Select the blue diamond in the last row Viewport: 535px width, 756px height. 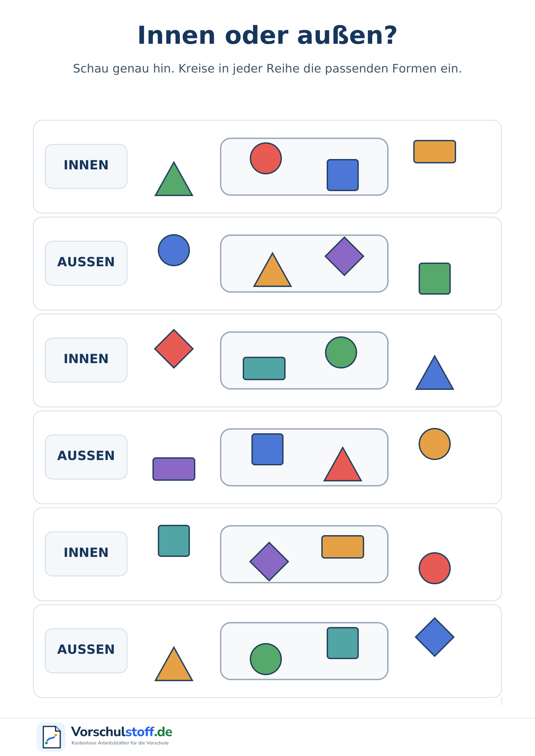click(x=435, y=637)
